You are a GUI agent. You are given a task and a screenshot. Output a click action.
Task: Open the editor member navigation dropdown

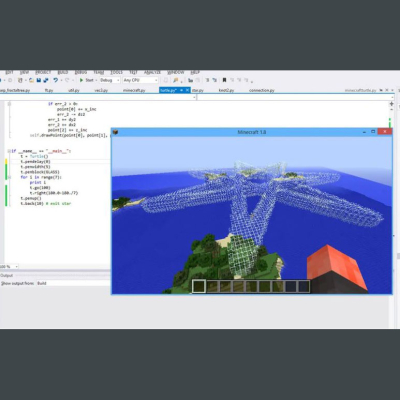point(295,97)
